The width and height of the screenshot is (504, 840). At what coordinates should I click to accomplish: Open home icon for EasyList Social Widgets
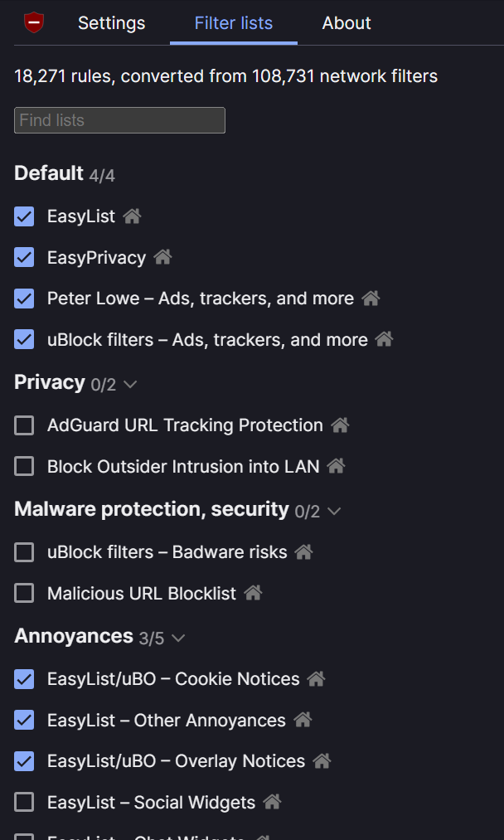tap(272, 802)
